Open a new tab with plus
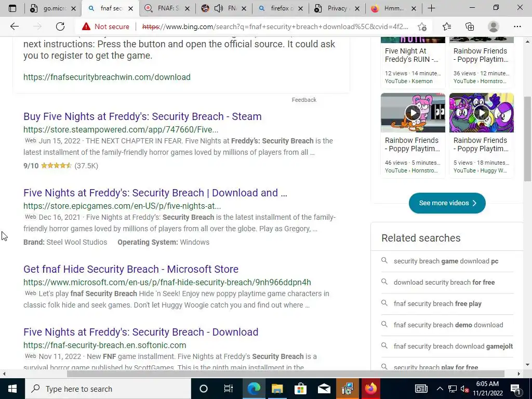This screenshot has height=399, width=532. click(x=431, y=8)
